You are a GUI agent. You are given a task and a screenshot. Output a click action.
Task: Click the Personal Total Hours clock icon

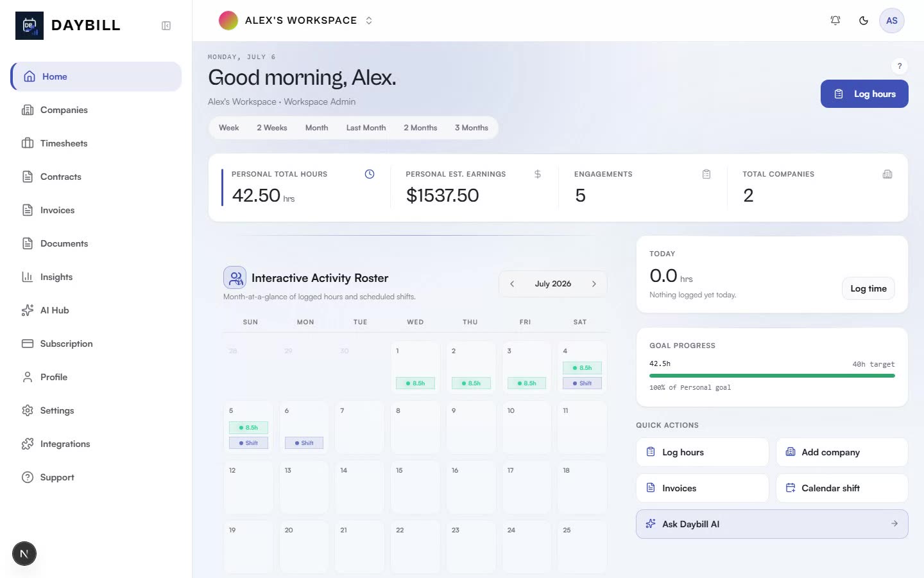(x=370, y=174)
